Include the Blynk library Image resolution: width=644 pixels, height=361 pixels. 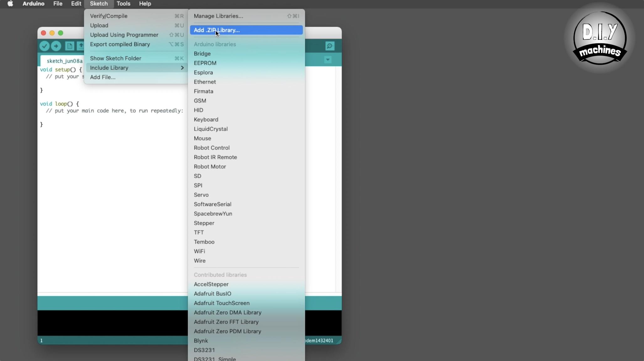[246, 341]
